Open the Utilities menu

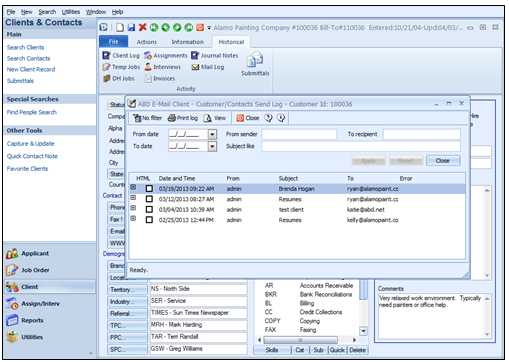click(x=71, y=12)
